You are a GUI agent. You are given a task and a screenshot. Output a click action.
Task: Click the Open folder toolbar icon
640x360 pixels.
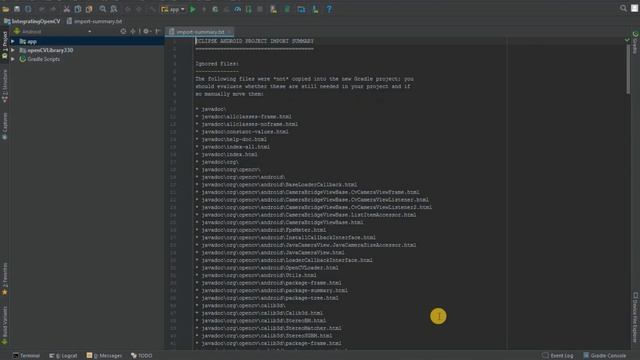click(x=6, y=9)
